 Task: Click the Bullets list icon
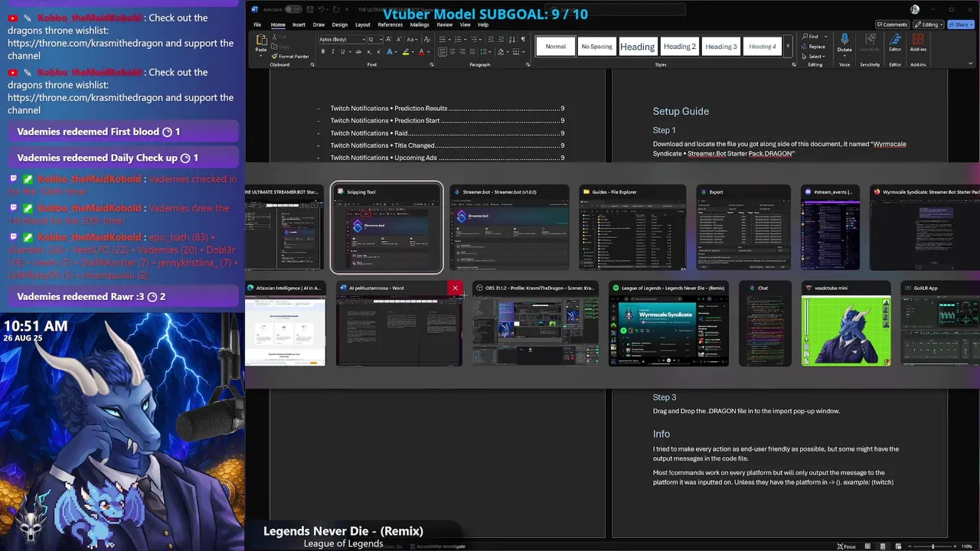(x=442, y=39)
